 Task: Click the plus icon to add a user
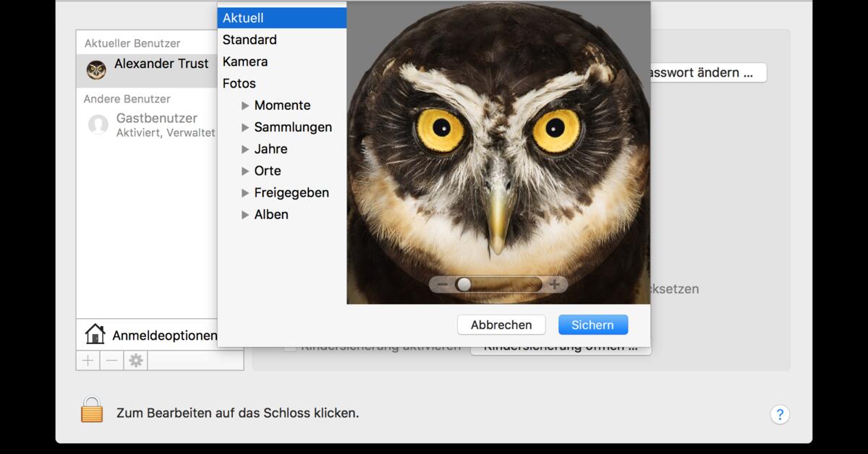coord(88,359)
